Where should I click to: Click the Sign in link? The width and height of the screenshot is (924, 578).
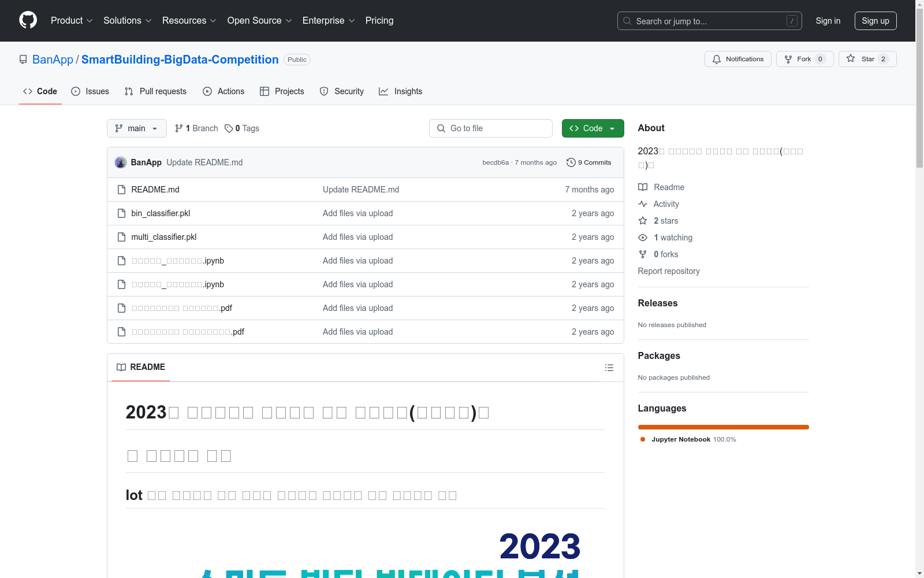pos(828,21)
